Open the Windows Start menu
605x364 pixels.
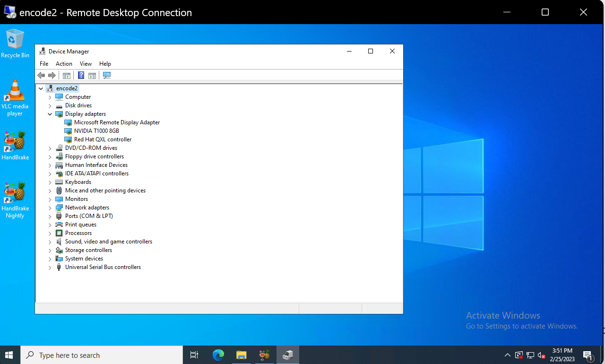tap(9, 355)
